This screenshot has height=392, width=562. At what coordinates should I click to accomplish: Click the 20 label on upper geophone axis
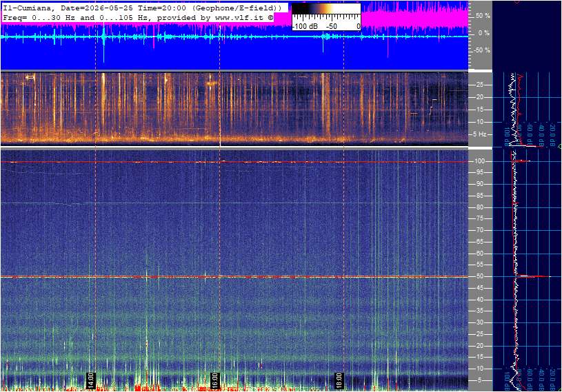479,97
